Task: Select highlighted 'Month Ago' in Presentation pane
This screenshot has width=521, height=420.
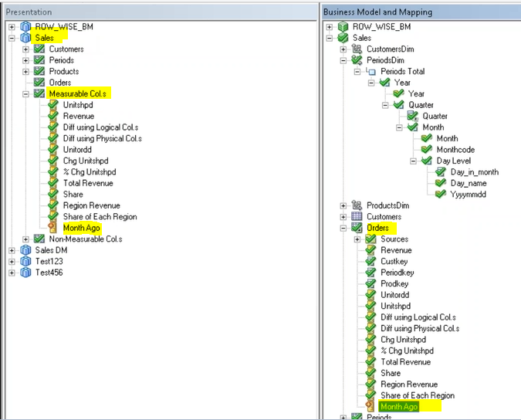Action: point(81,228)
